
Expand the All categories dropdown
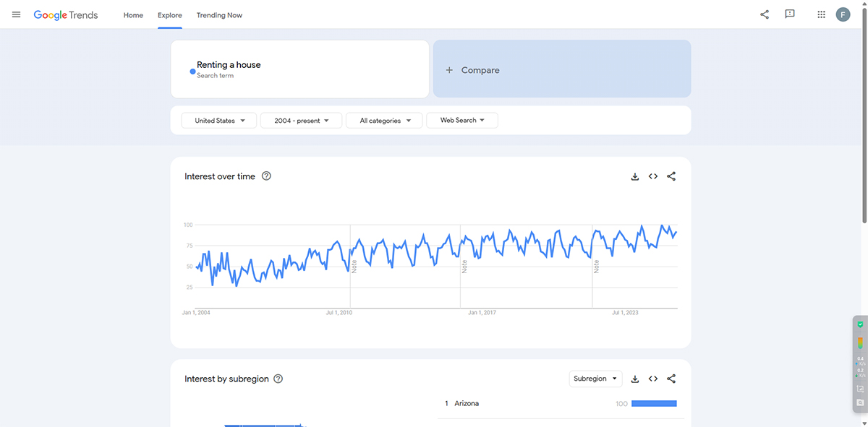coord(384,121)
